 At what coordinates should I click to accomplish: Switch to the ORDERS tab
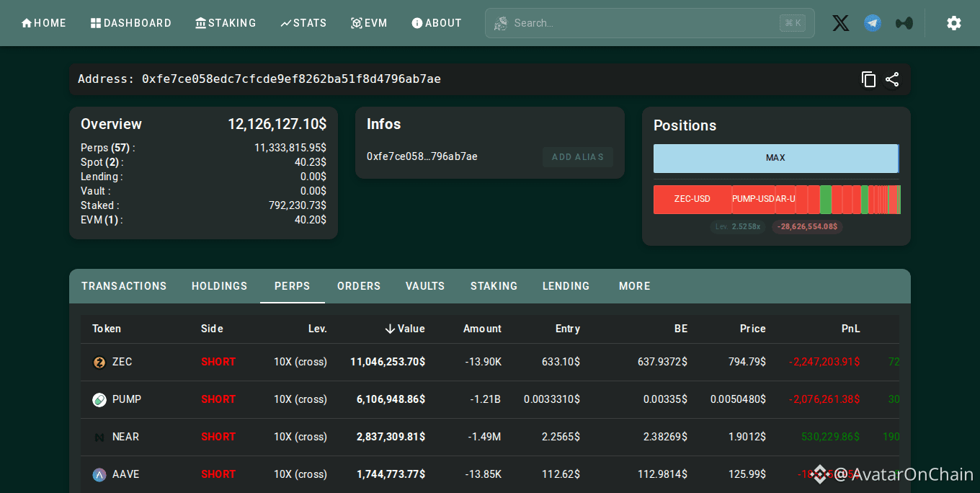click(x=359, y=286)
